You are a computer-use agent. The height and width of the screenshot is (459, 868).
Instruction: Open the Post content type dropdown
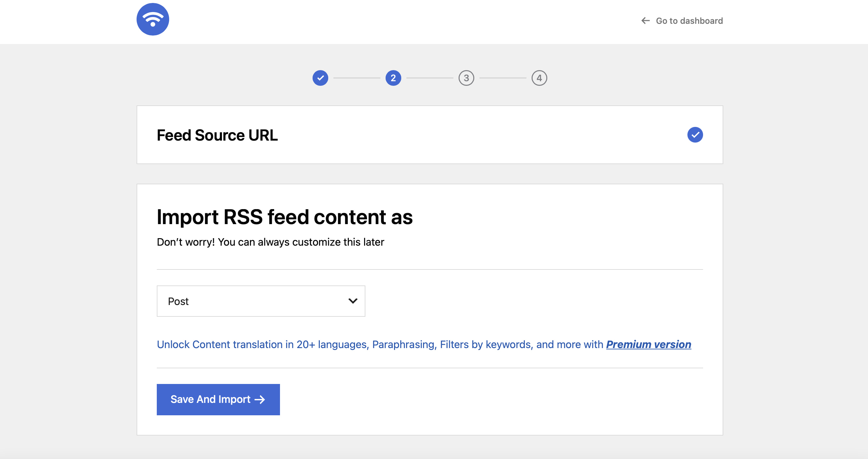click(x=260, y=301)
